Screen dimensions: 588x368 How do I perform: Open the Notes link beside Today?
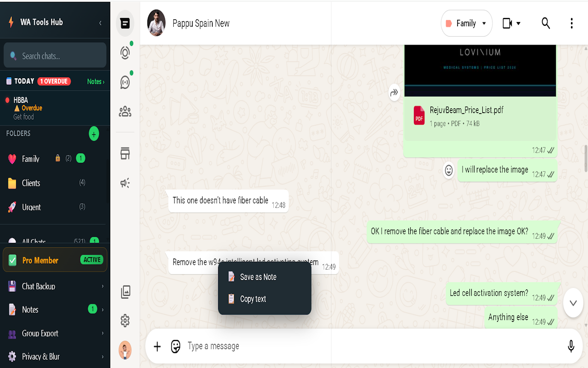click(x=96, y=81)
